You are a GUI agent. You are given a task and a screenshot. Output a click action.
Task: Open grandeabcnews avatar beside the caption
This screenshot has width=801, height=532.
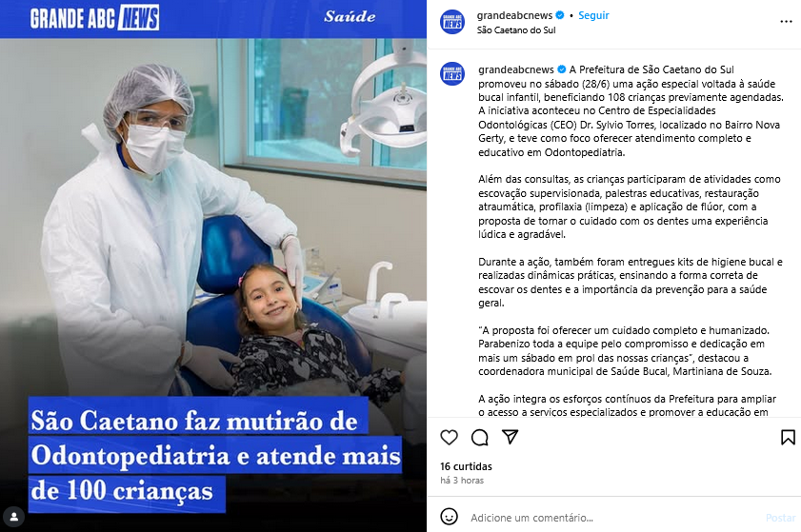coord(452,74)
